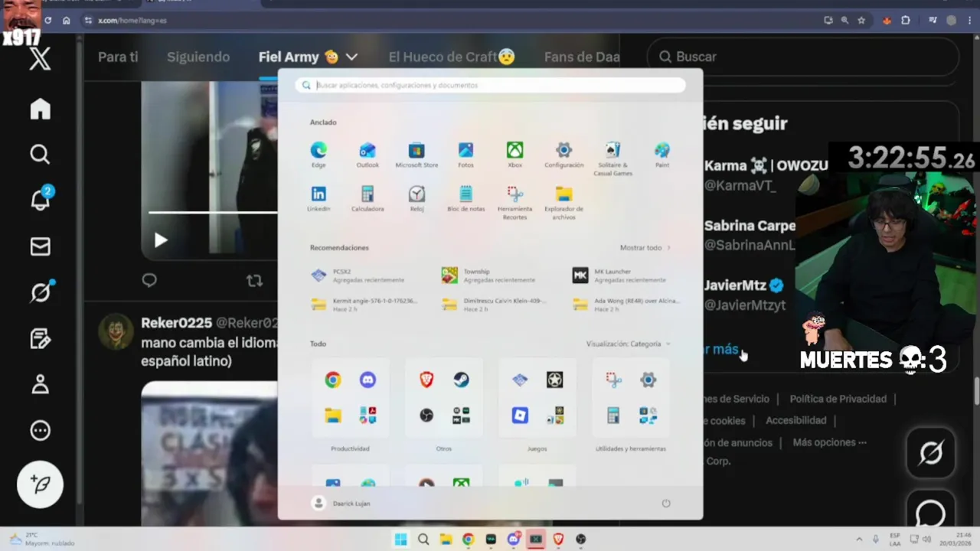Launch Herramienta Recortes

tap(514, 203)
